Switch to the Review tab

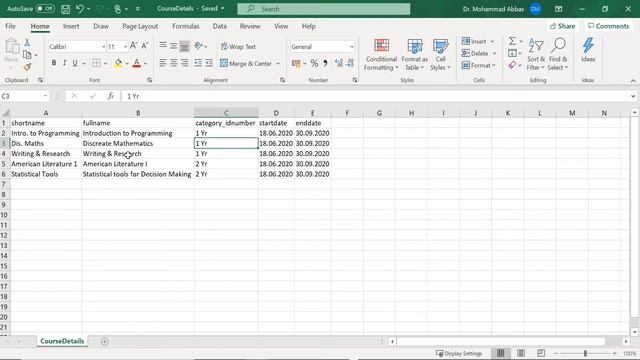250,26
